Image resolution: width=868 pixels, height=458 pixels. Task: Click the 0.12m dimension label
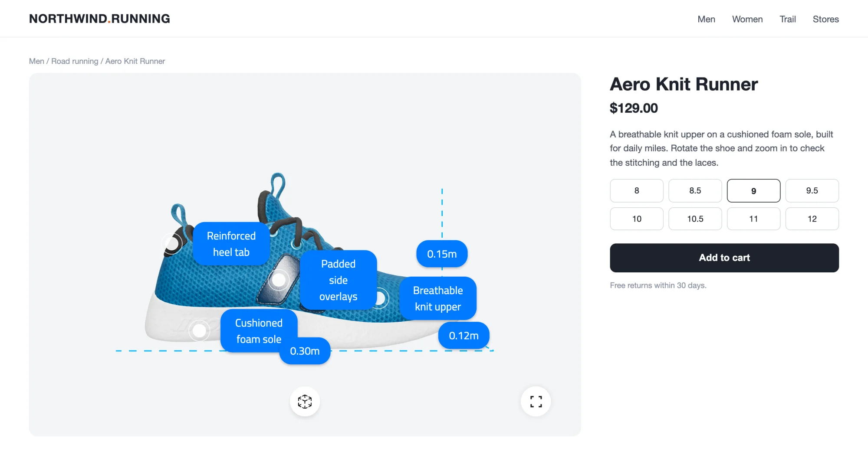464,335
